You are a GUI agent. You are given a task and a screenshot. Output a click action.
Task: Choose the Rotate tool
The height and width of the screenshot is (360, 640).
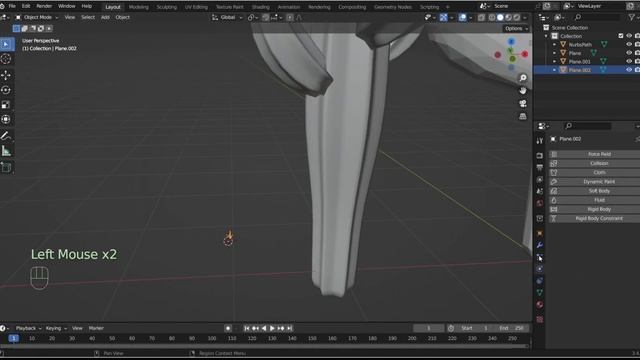click(6, 90)
